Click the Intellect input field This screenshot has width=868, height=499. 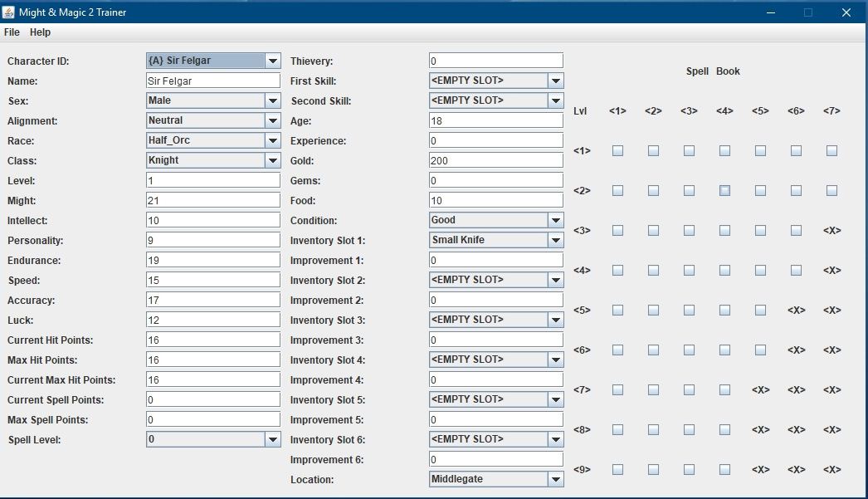[x=213, y=220]
